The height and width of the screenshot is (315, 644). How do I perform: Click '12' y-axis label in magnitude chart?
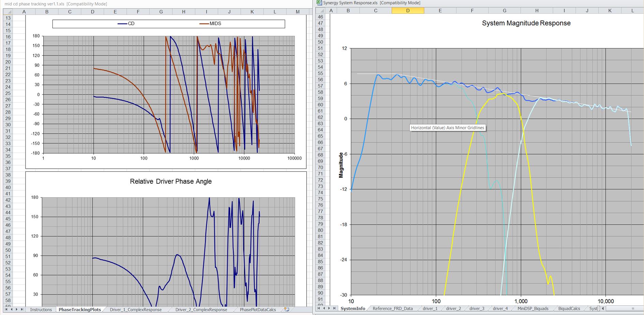point(344,48)
